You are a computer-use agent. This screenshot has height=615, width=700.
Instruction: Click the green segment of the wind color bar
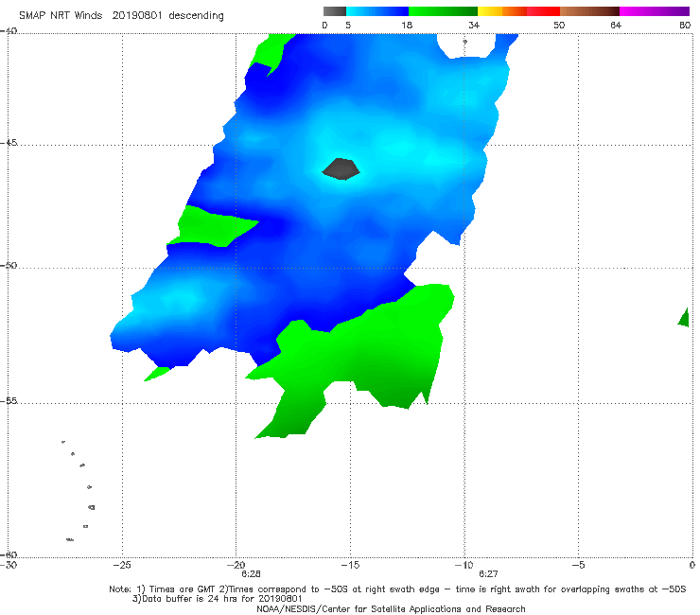coord(443,11)
